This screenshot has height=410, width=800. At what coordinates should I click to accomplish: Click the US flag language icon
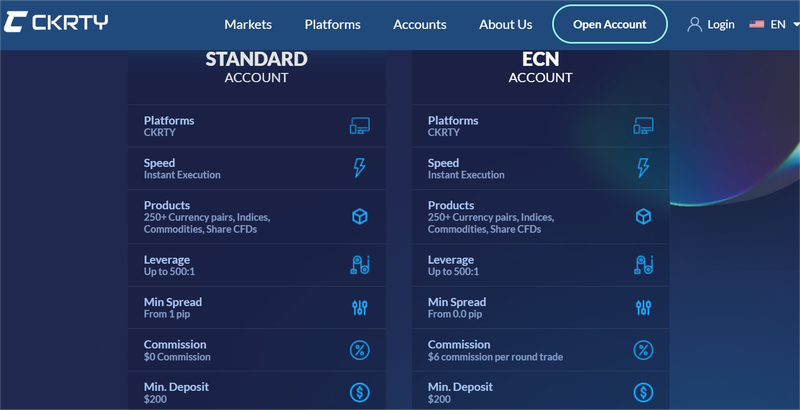757,24
